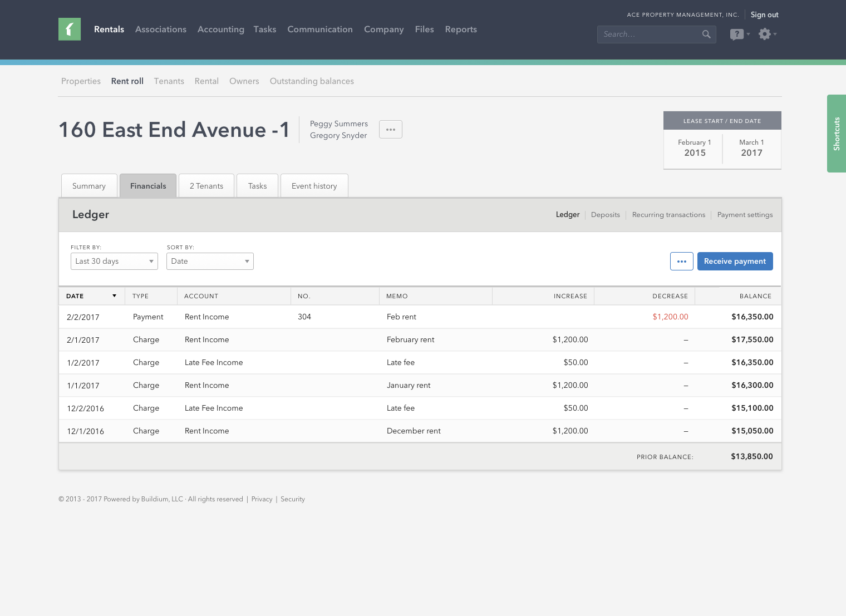The width and height of the screenshot is (846, 616).
Task: Switch to the lease Tasks tab
Action: [258, 186]
